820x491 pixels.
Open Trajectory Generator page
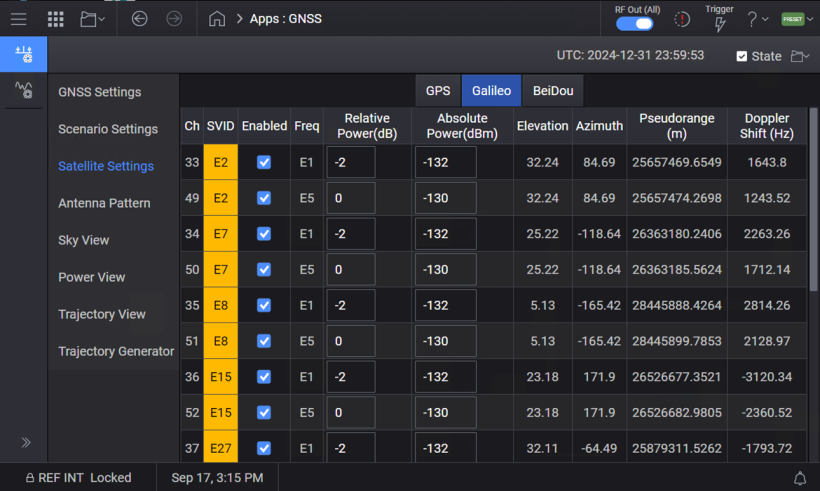[116, 351]
